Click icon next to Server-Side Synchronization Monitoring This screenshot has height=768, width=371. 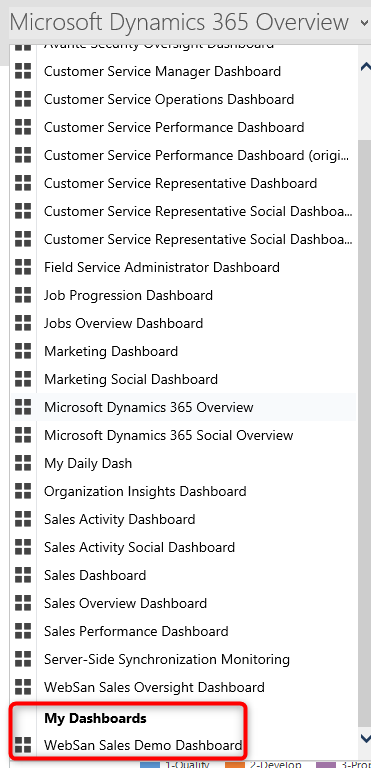point(23,659)
